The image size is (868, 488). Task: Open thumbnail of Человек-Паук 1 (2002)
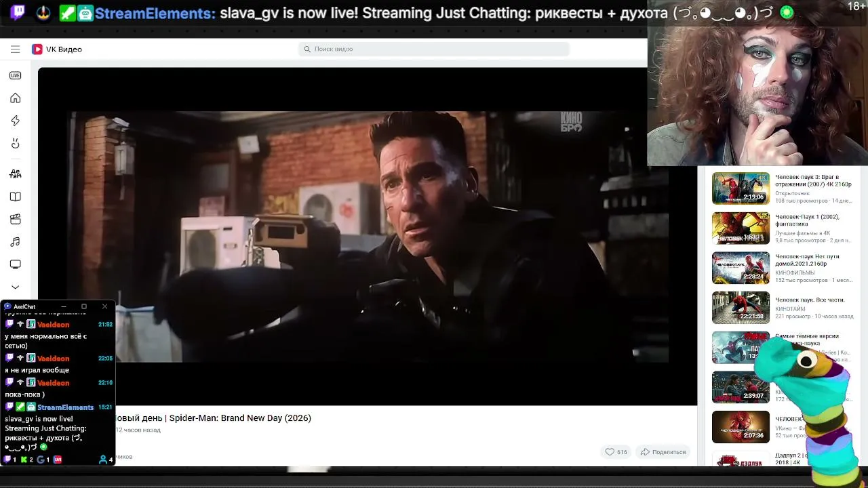pyautogui.click(x=741, y=228)
